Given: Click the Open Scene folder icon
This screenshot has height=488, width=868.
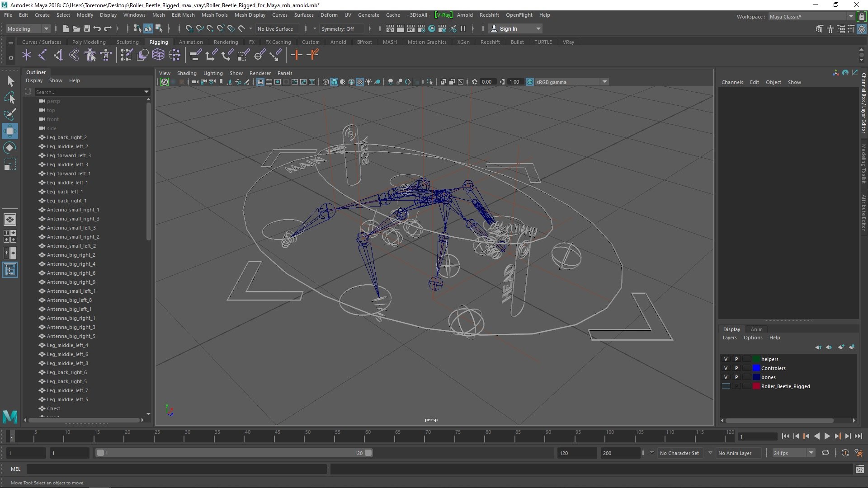Looking at the screenshot, I should [x=76, y=28].
